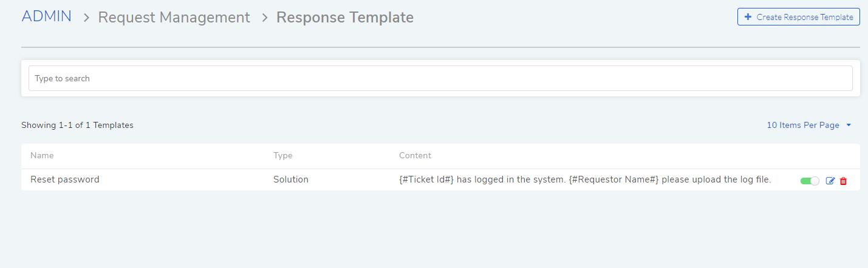The width and height of the screenshot is (868, 268).
Task: Click the chevron after ADMIN breadcrumb
Action: point(86,18)
